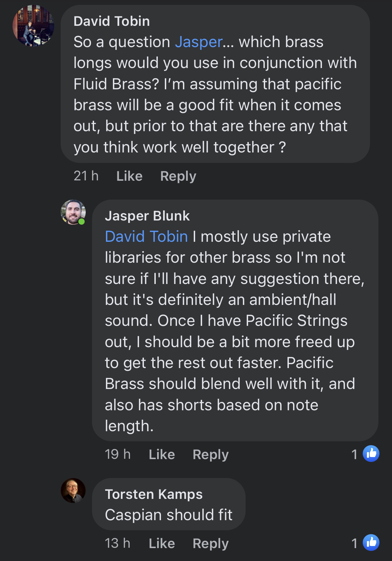Viewport: 392px width, 561px height.
Task: Open Torsten Kamps' profile picture
Action: (x=73, y=491)
